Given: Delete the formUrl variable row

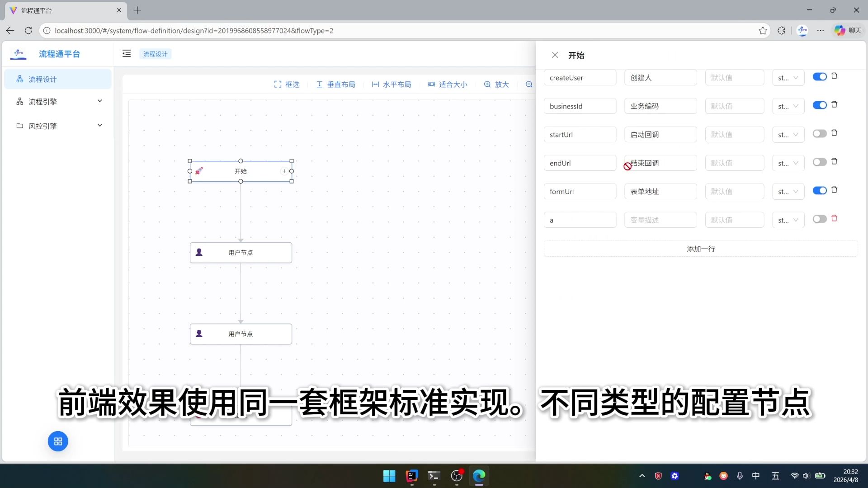Looking at the screenshot, I should 834,190.
